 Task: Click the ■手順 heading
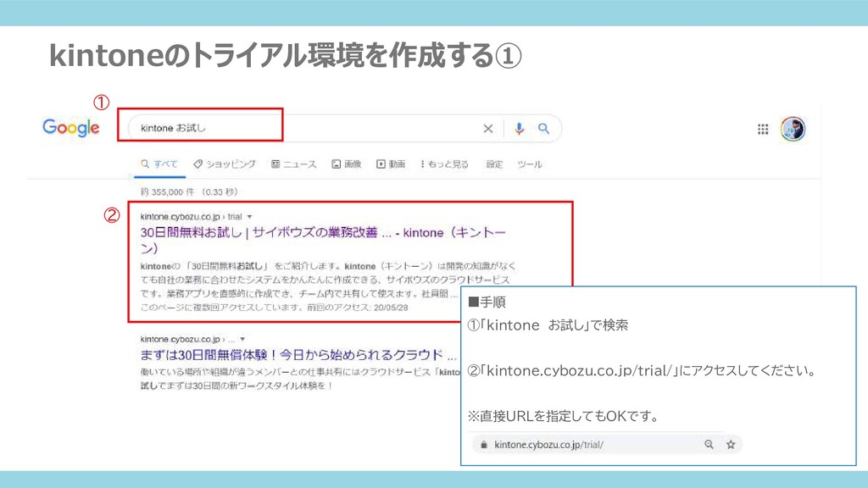tap(487, 302)
